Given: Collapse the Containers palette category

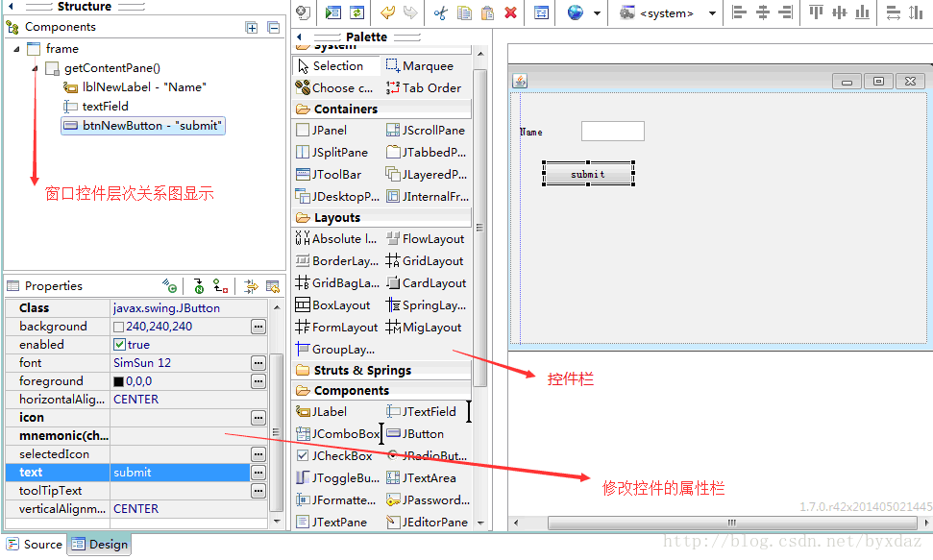Looking at the screenshot, I should (x=303, y=109).
